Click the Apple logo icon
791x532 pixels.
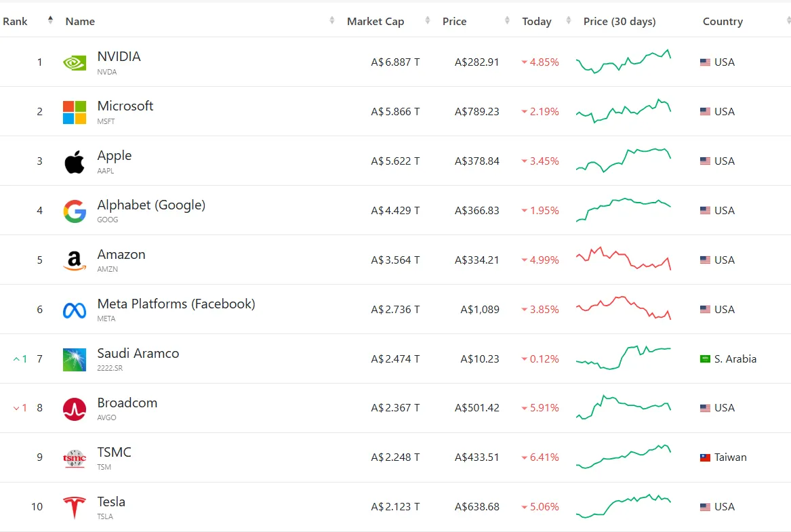coord(75,162)
